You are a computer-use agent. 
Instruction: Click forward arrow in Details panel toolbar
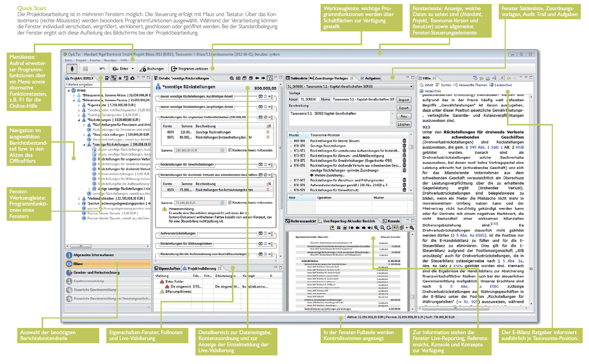click(263, 78)
